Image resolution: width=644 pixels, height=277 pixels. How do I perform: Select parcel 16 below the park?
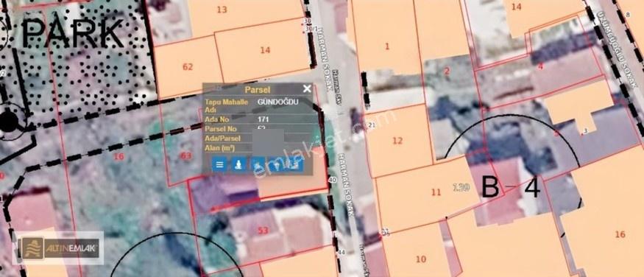[x=118, y=156]
